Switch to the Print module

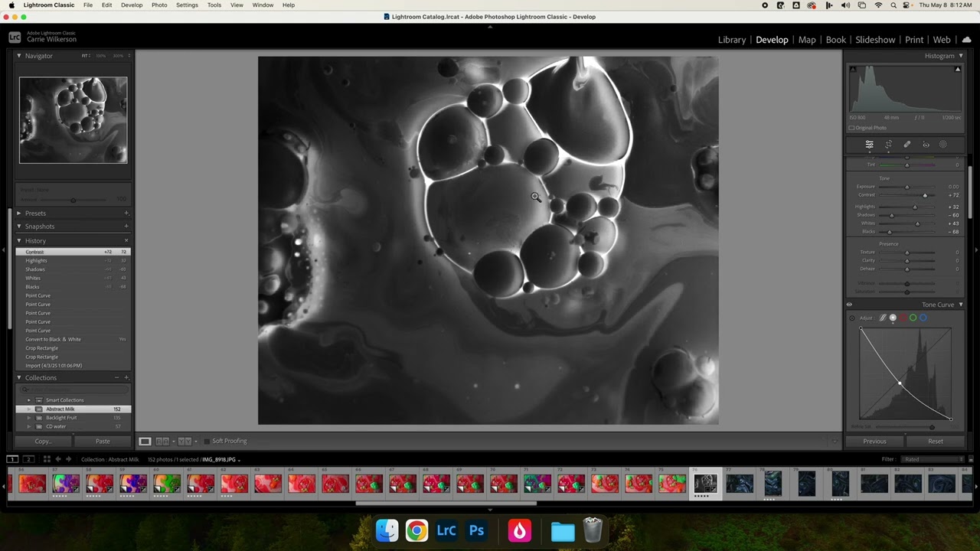click(914, 40)
